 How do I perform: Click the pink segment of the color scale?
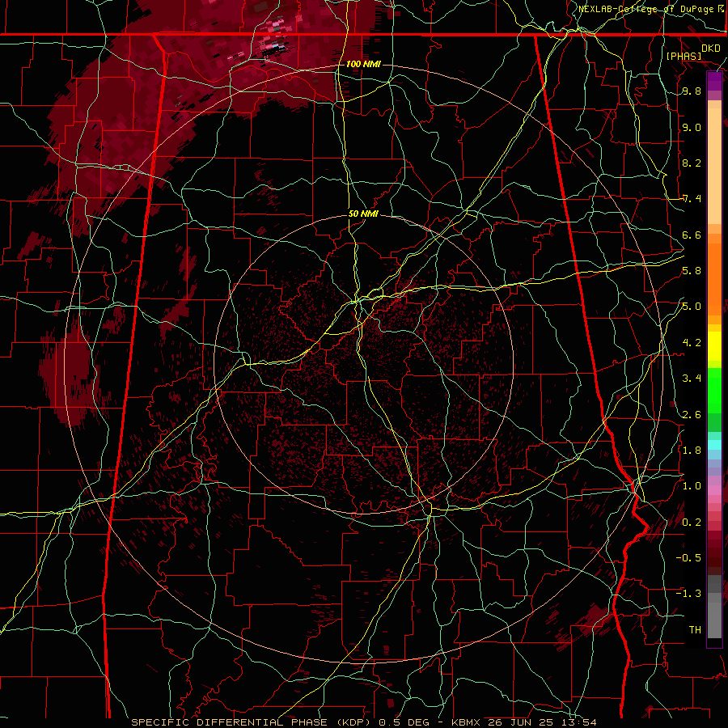click(714, 489)
